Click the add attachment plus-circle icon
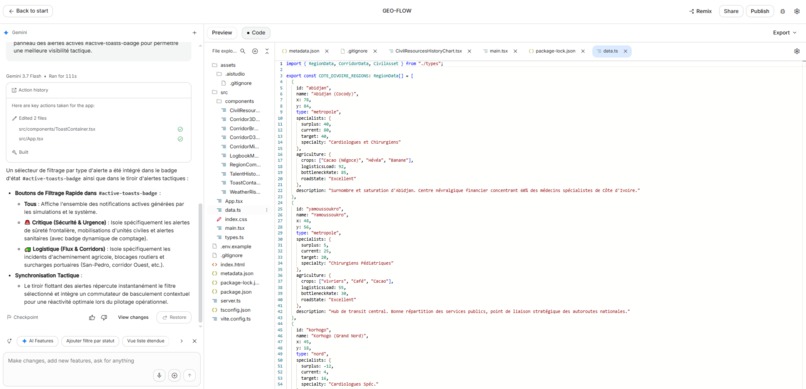The image size is (806, 389). [x=174, y=376]
